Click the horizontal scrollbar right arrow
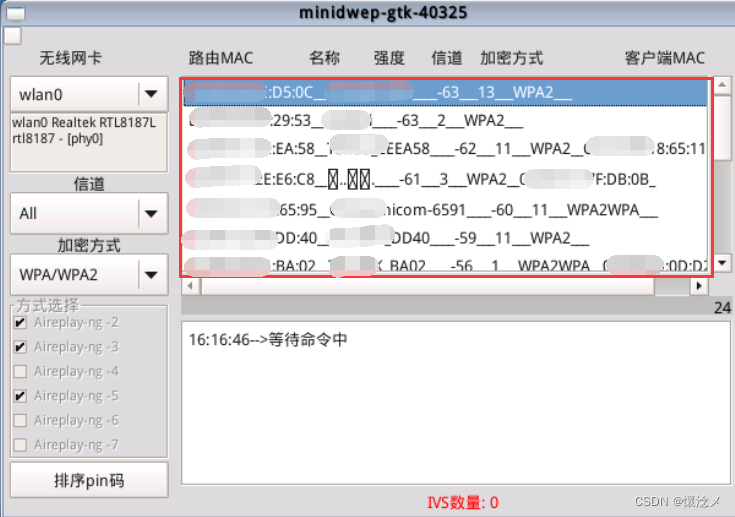The height and width of the screenshot is (517, 735). pos(699,285)
